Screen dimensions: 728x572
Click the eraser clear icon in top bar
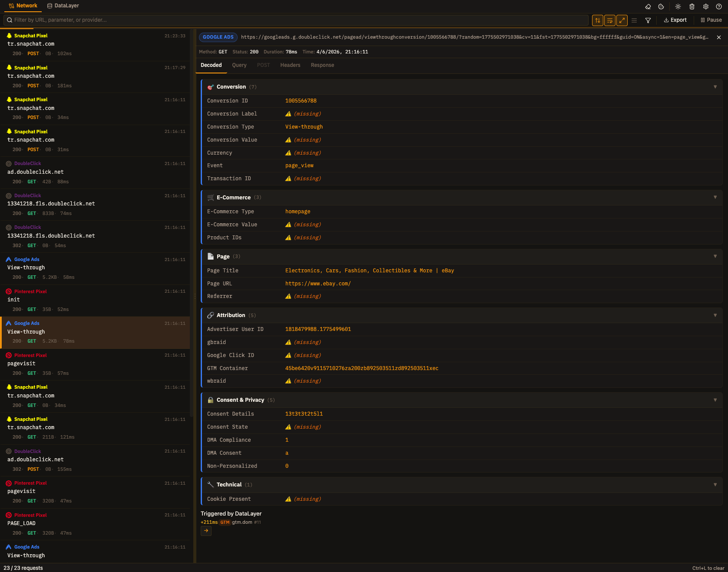click(648, 7)
